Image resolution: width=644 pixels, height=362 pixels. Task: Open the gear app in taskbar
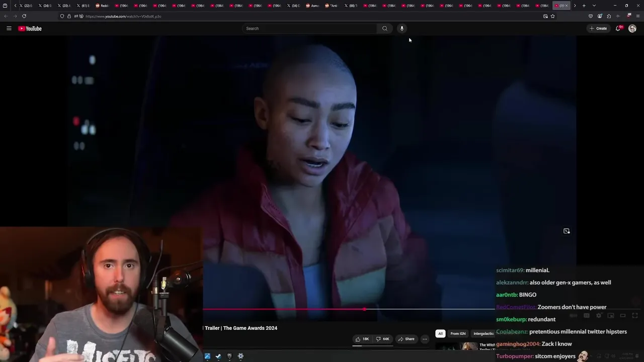click(x=240, y=356)
